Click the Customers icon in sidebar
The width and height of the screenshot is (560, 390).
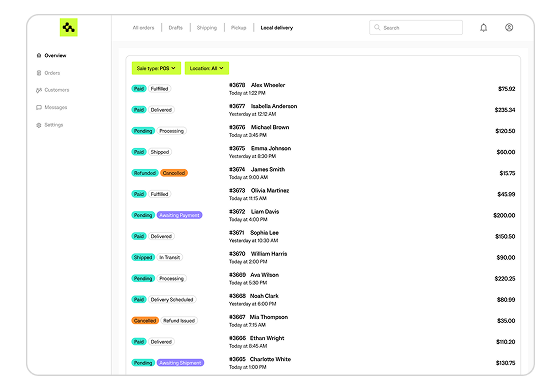(39, 90)
